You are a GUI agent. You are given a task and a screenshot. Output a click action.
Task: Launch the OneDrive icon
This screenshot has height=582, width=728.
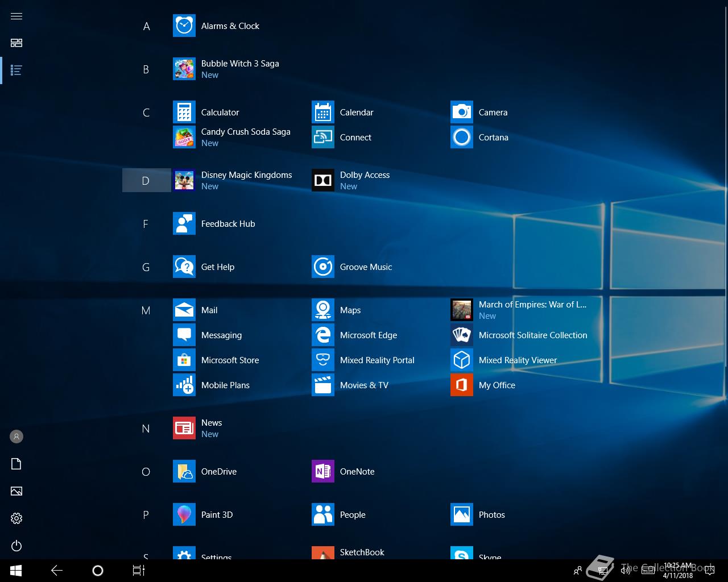coord(184,472)
